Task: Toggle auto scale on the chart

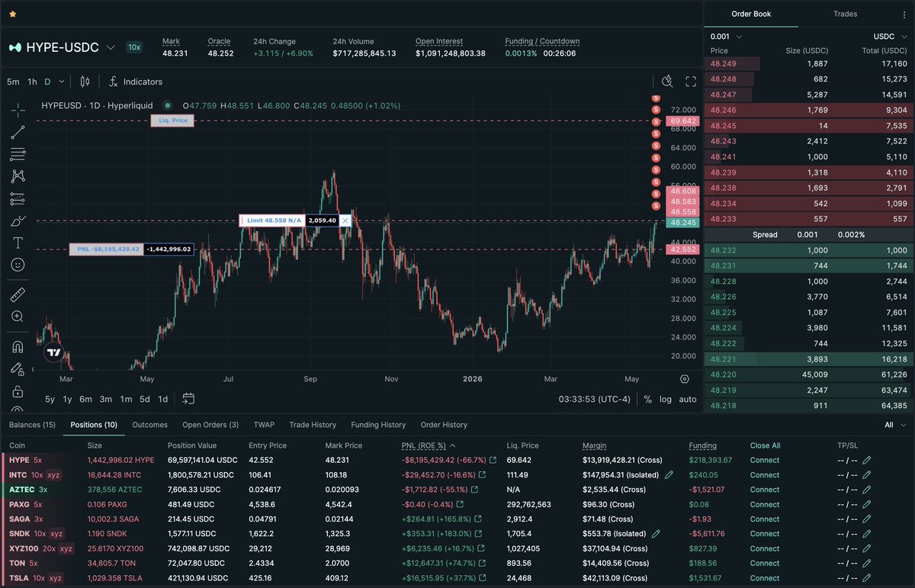Action: (688, 399)
